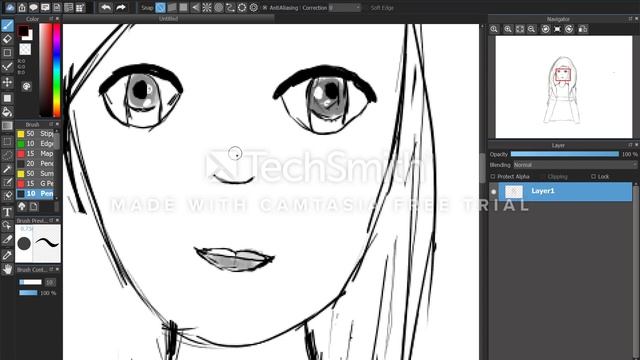Select the Eraser tool
This screenshot has height=360, width=640.
tap(7, 39)
